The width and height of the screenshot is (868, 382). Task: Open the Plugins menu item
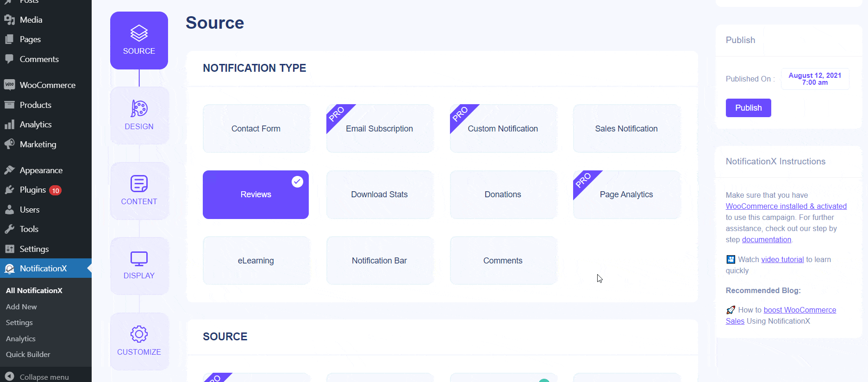coord(46,190)
